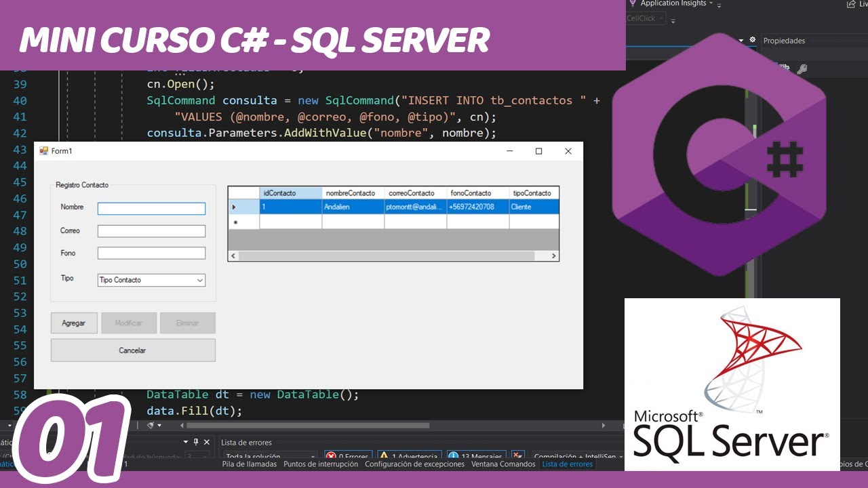Minimize the Form1 window

(509, 151)
